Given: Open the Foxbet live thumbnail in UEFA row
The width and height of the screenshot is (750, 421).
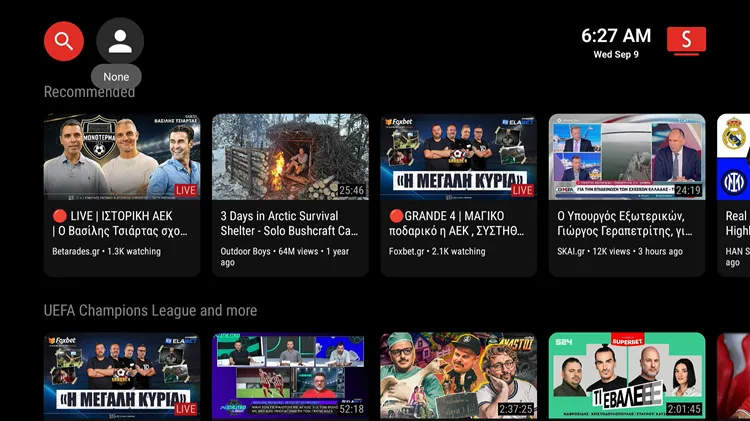Looking at the screenshot, I should (x=122, y=376).
